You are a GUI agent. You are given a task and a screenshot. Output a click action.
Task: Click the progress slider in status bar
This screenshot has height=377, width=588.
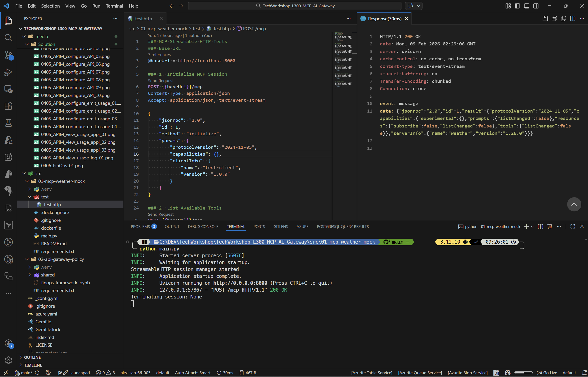(523, 373)
